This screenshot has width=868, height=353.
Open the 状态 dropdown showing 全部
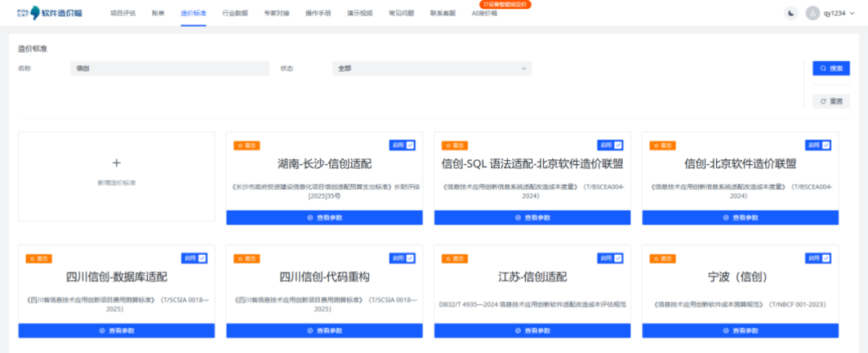tap(432, 68)
